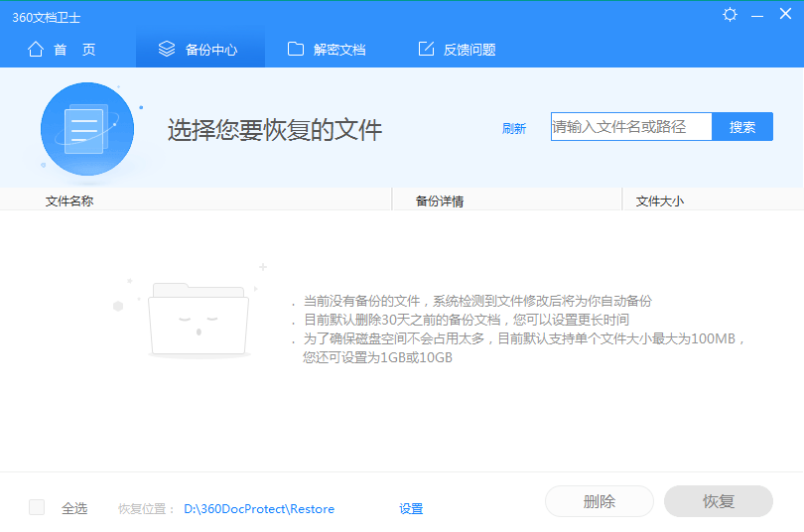Sort by 文件名称 column header
The width and height of the screenshot is (804, 532).
(x=69, y=201)
